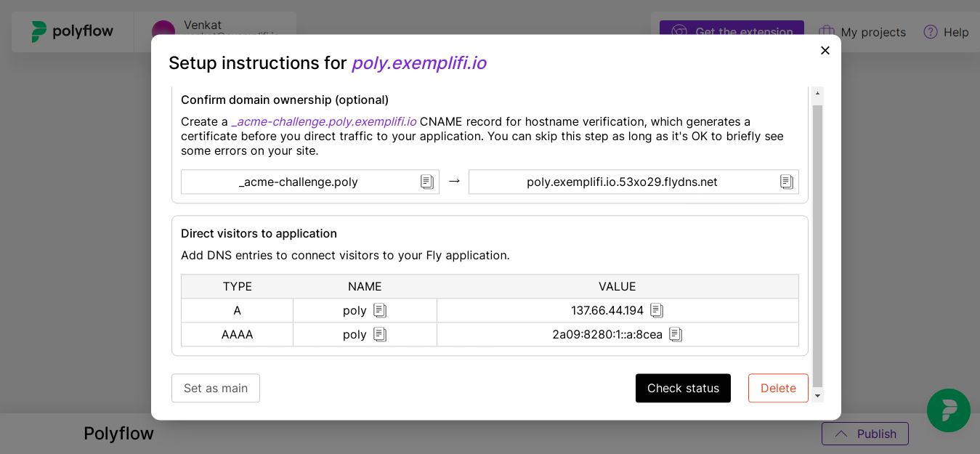Image resolution: width=980 pixels, height=454 pixels.
Task: Click the _acme-challenge.poly.exemplifi.io purple text
Action: [323, 121]
